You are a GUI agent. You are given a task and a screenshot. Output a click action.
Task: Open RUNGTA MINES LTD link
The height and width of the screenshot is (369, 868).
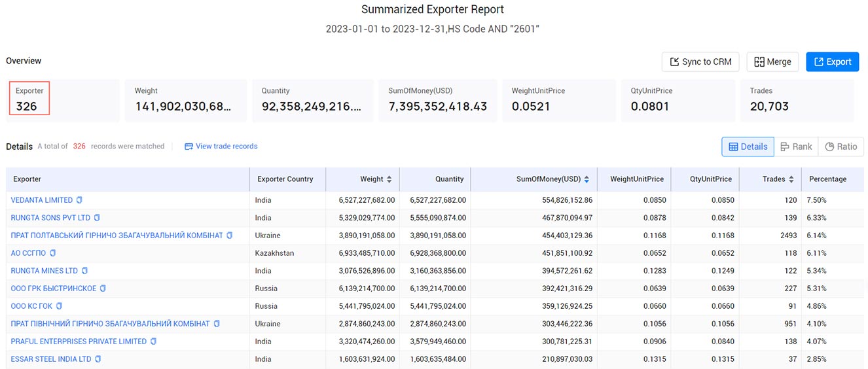pos(45,271)
